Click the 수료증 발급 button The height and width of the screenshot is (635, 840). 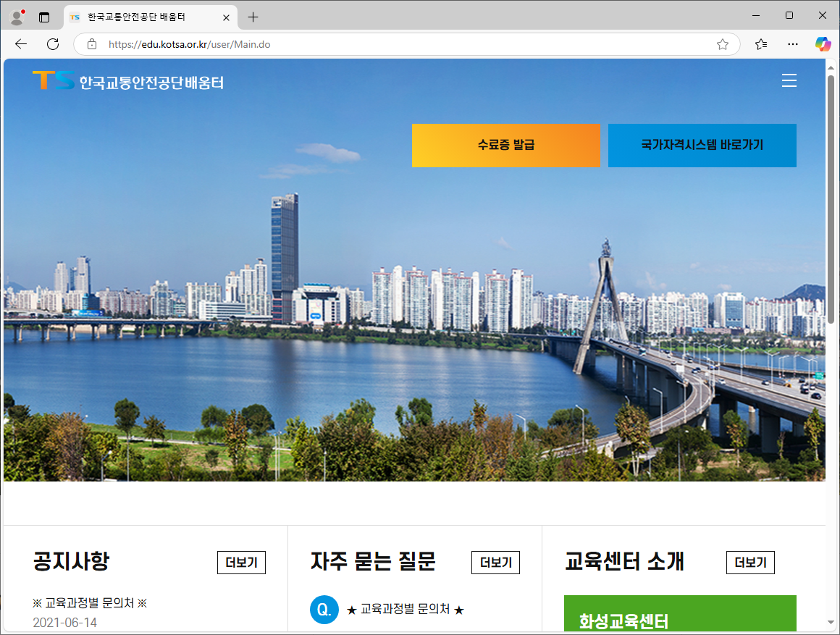[x=506, y=146]
